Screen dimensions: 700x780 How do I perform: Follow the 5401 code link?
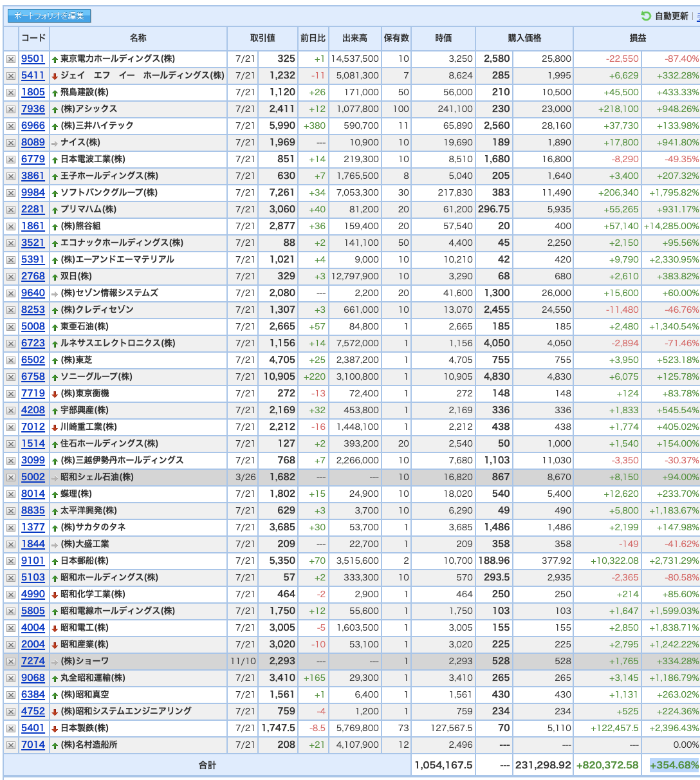coord(33,728)
